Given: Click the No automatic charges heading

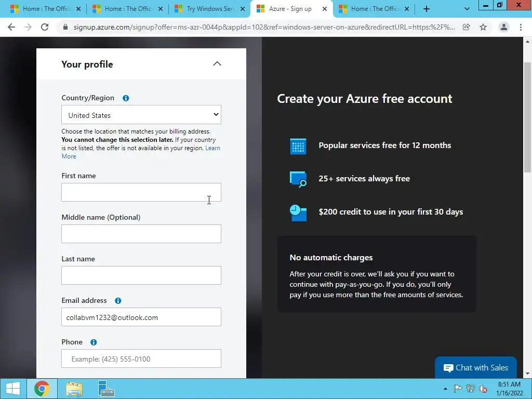Looking at the screenshot, I should click(331, 258).
